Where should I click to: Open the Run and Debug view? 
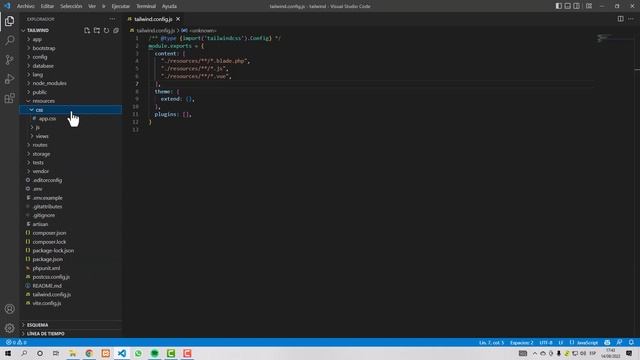click(x=9, y=79)
